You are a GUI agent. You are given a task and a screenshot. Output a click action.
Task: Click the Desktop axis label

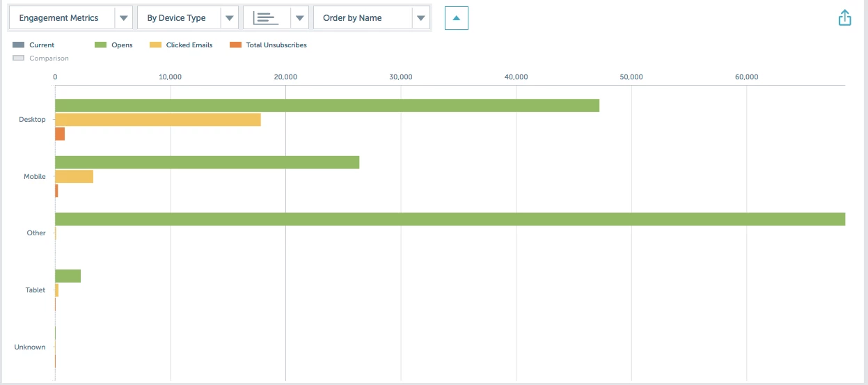pos(32,120)
